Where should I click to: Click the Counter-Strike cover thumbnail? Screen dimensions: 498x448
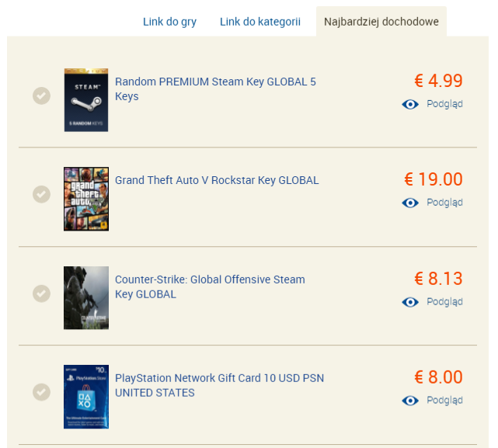[x=86, y=298]
